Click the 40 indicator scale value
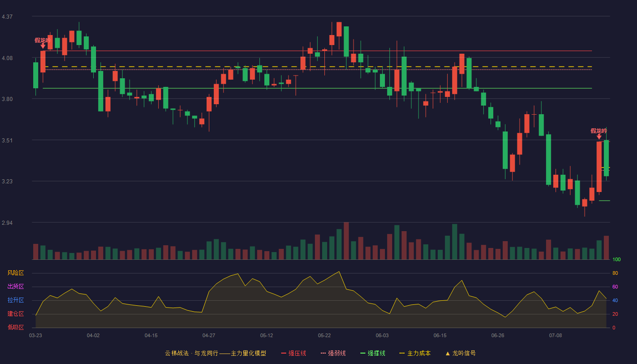637x364 pixels. tap(615, 300)
